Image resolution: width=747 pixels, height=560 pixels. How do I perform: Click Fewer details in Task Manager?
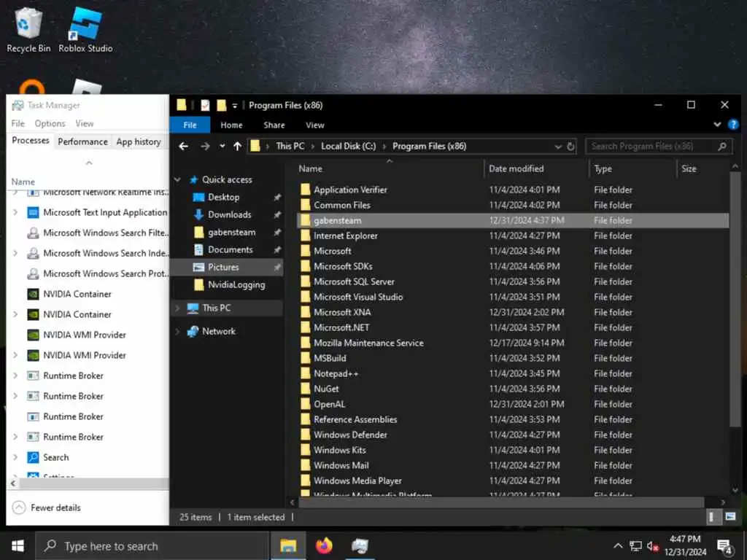pos(46,507)
